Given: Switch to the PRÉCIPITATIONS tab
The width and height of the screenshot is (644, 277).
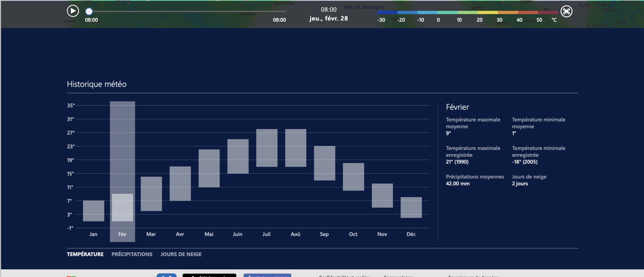Looking at the screenshot, I should click(x=132, y=254).
